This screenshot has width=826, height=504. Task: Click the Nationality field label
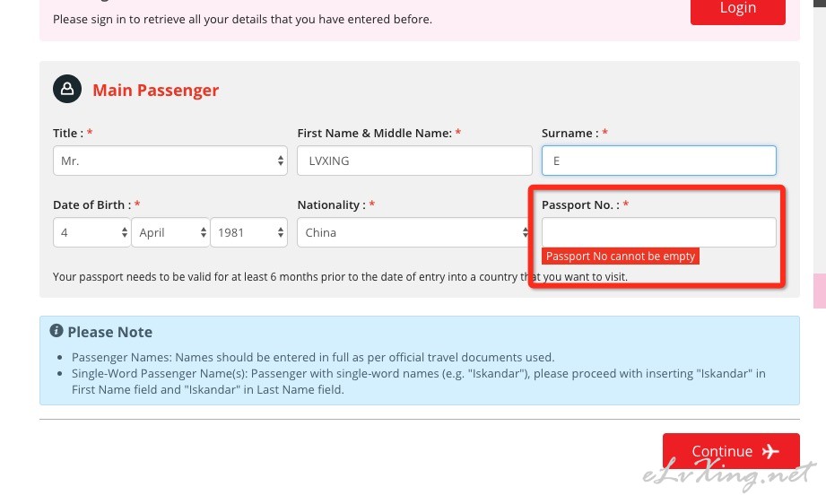click(331, 204)
